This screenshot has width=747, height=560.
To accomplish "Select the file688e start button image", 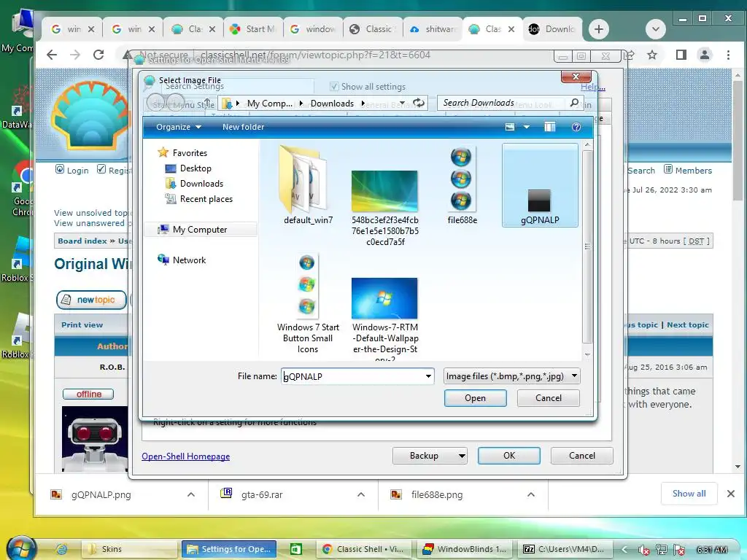I will pyautogui.click(x=462, y=184).
